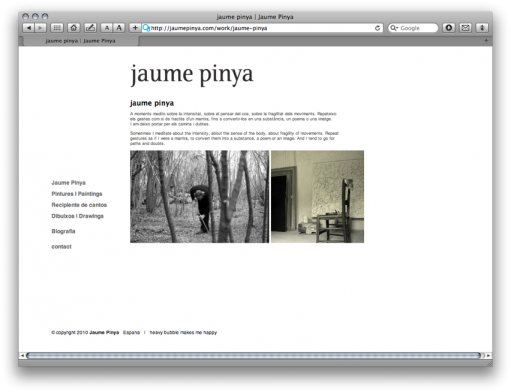The height and width of the screenshot is (392, 511).
Task: Increase text size with large A button
Action: click(119, 28)
